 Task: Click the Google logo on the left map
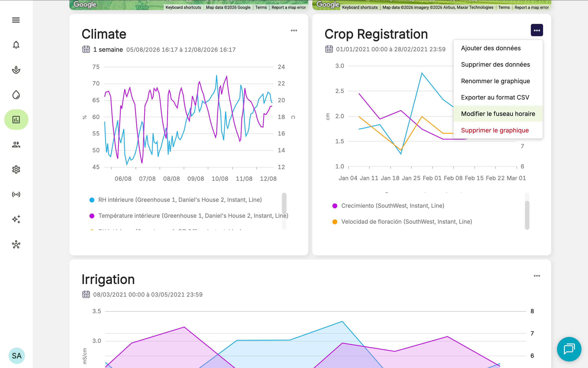pyautogui.click(x=85, y=4)
